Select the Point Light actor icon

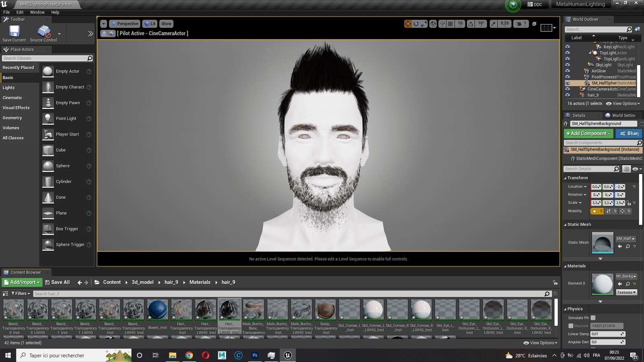pos(48,119)
